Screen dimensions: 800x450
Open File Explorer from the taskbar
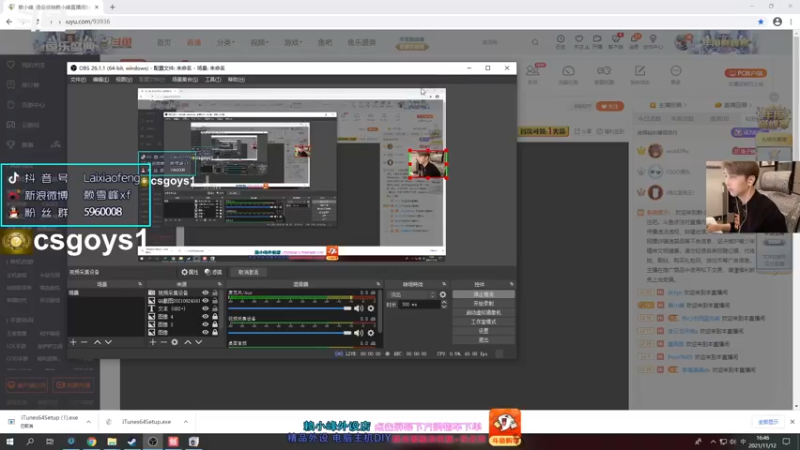point(112,441)
